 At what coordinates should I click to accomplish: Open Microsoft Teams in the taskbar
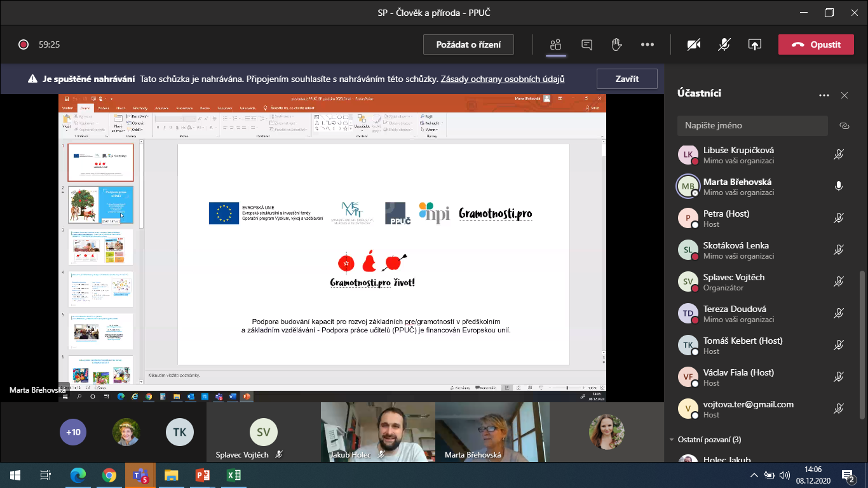[140, 475]
